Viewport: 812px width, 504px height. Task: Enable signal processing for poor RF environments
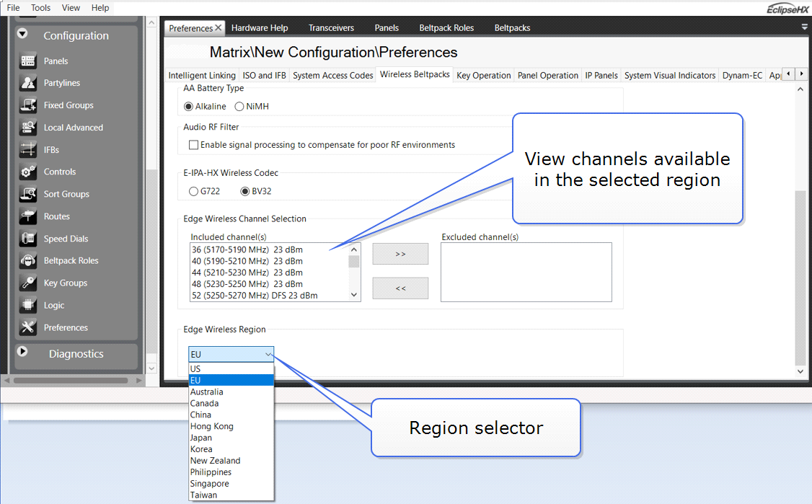(193, 145)
